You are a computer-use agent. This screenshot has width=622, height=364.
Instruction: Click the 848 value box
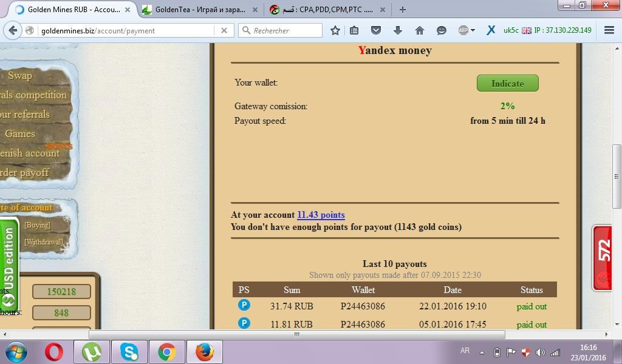(61, 313)
